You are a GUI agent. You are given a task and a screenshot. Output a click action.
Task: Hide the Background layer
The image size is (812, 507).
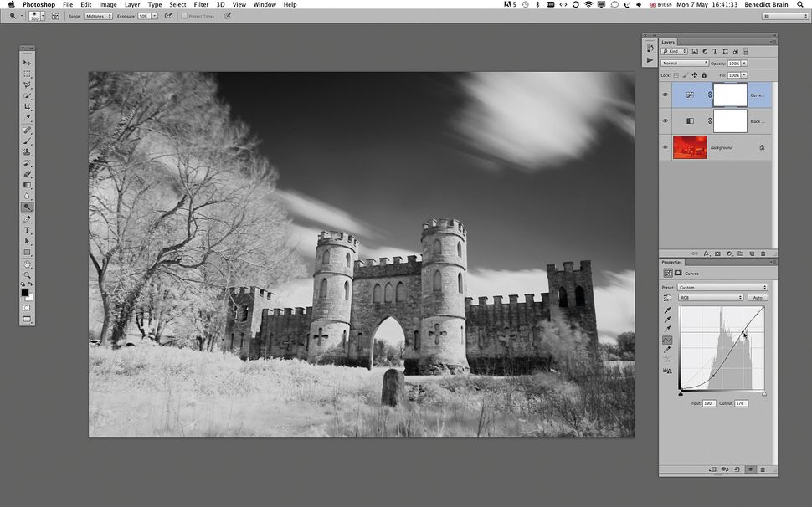pyautogui.click(x=666, y=147)
